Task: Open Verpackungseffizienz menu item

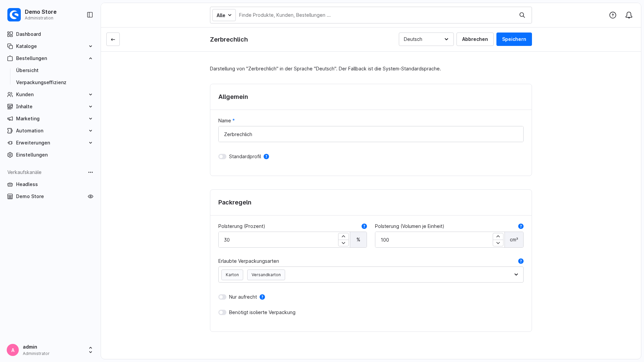Action: 41,82
